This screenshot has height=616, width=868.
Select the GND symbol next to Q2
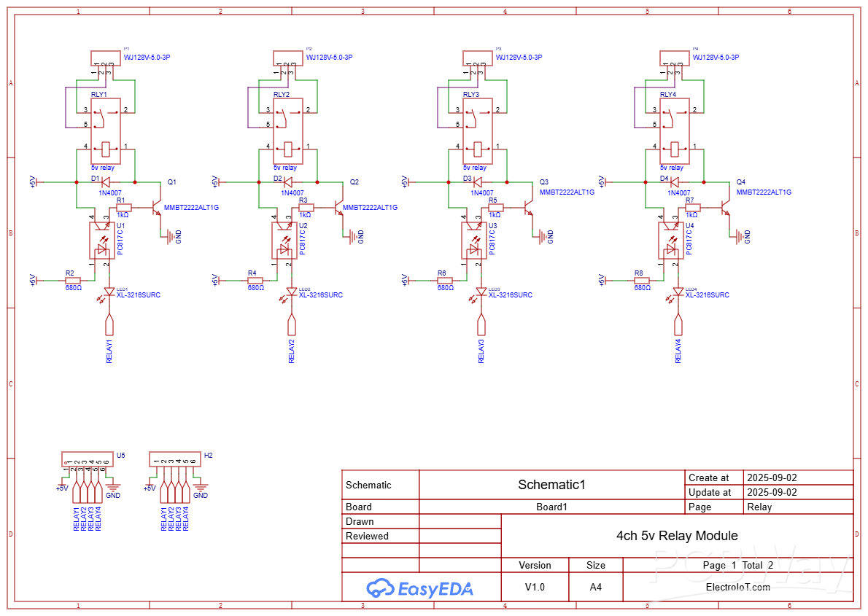[x=355, y=236]
